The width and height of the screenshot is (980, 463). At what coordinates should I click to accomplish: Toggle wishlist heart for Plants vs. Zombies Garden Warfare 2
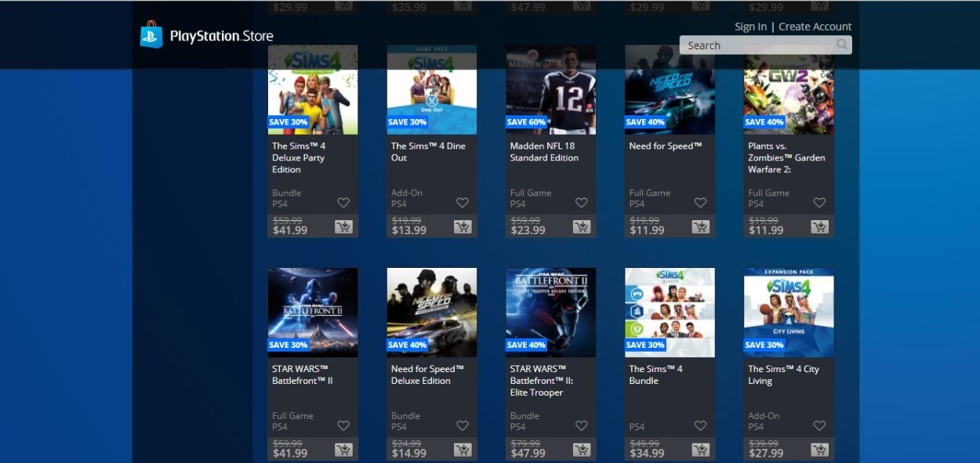tap(819, 203)
